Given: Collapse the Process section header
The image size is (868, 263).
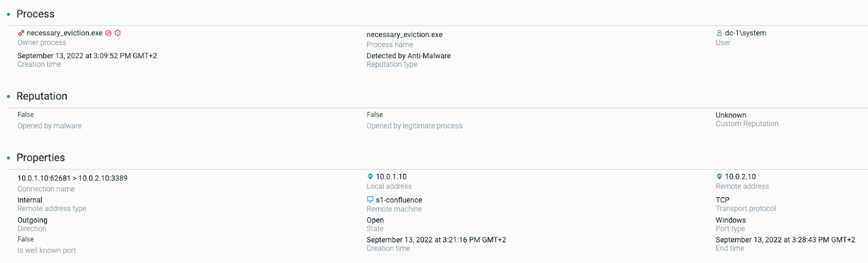Looking at the screenshot, I should (35, 14).
